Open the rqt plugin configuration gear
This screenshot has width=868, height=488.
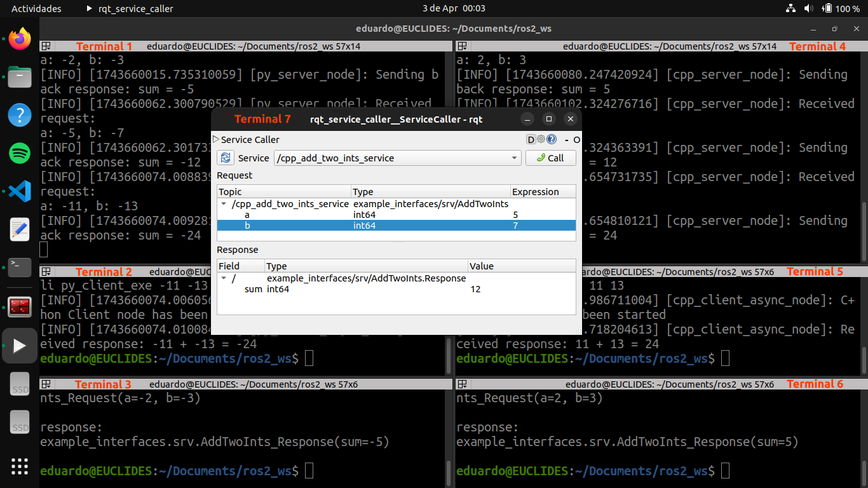point(541,140)
